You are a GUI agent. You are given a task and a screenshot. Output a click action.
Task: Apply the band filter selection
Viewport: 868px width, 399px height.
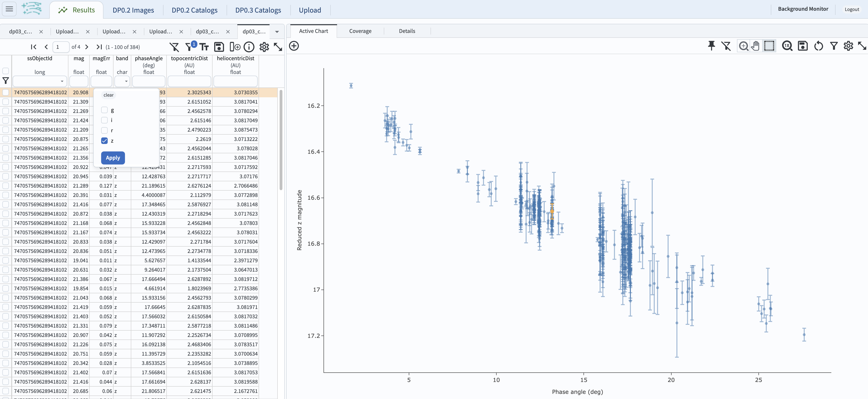pyautogui.click(x=113, y=157)
